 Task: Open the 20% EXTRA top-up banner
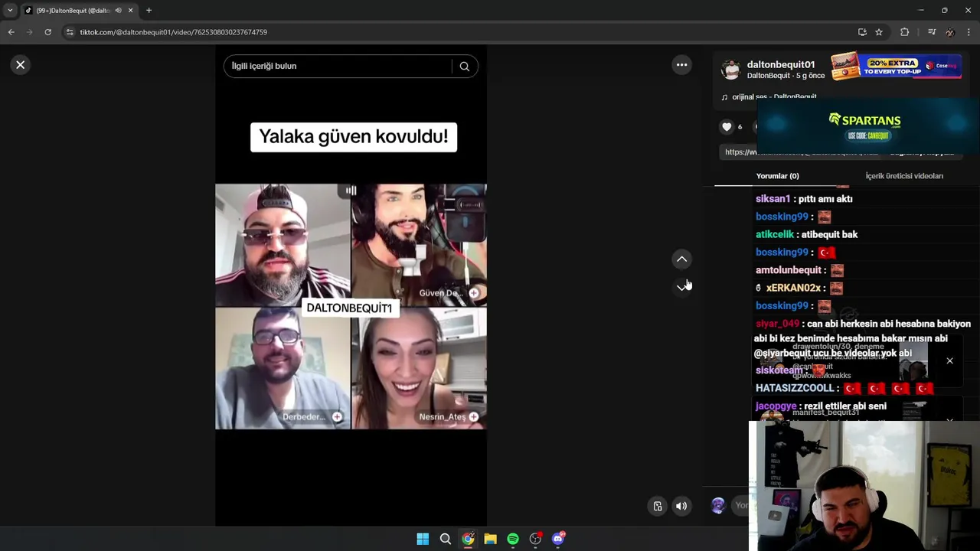pos(895,67)
